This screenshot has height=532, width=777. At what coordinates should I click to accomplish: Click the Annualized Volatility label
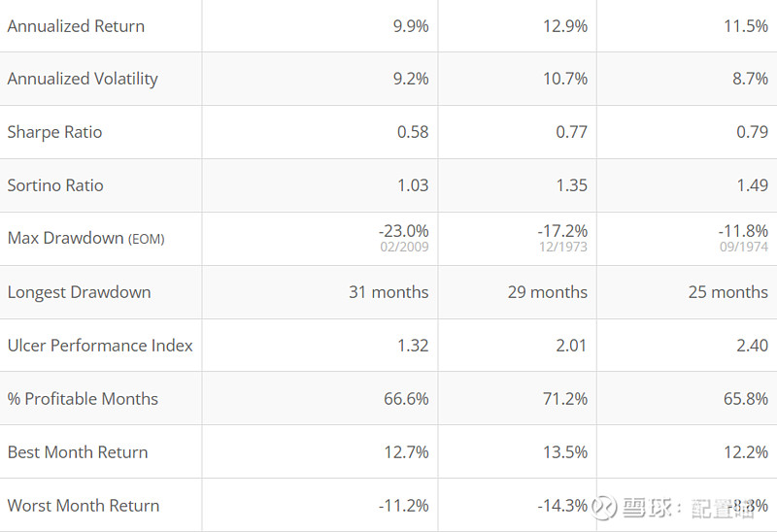[83, 79]
